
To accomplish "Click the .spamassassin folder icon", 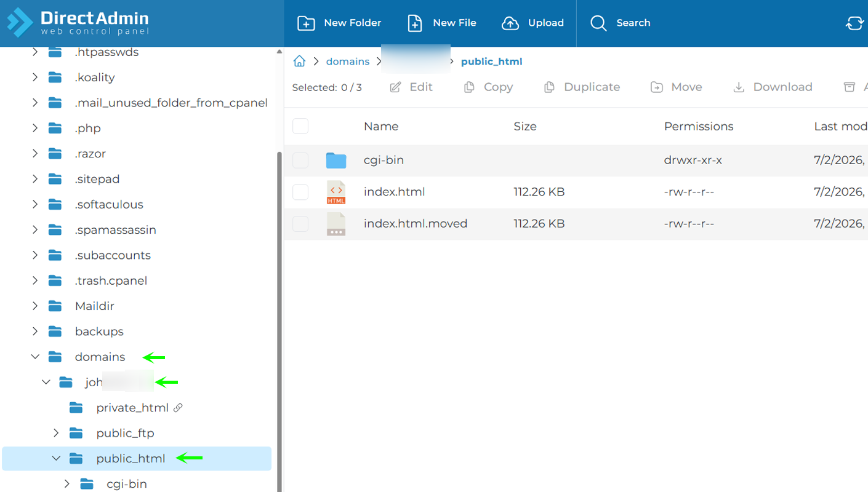I will (x=55, y=230).
